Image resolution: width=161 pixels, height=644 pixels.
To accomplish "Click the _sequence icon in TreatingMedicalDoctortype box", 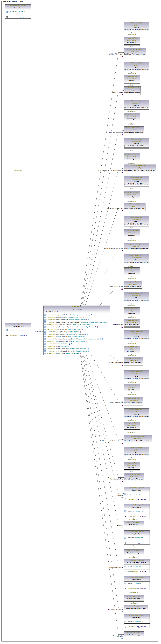I will 125,566.
